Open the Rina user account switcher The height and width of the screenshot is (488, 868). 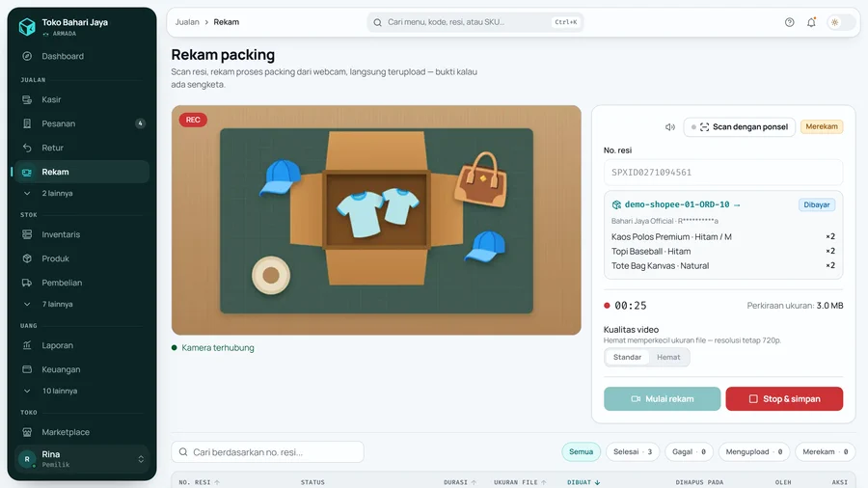(x=82, y=459)
